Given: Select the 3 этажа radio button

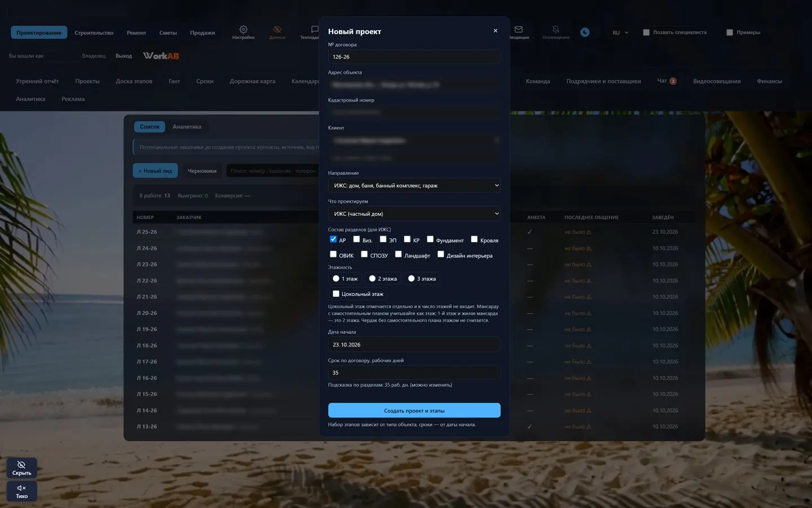Looking at the screenshot, I should [x=412, y=279].
